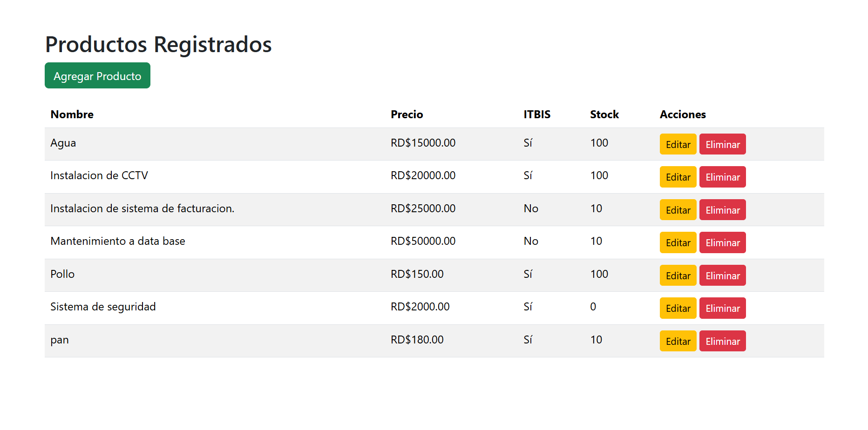Click the Stock column header

(x=604, y=114)
